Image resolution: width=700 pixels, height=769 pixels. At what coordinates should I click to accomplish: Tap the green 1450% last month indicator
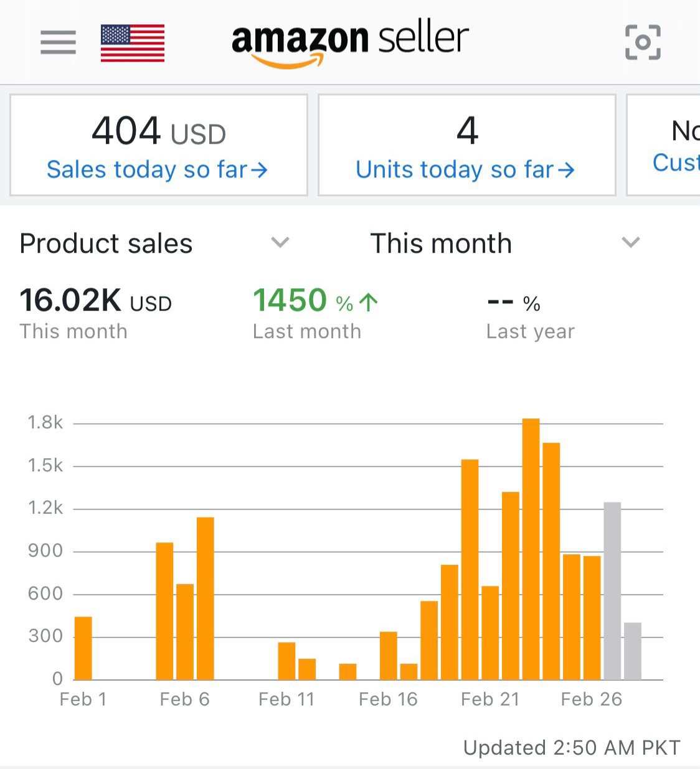315,301
